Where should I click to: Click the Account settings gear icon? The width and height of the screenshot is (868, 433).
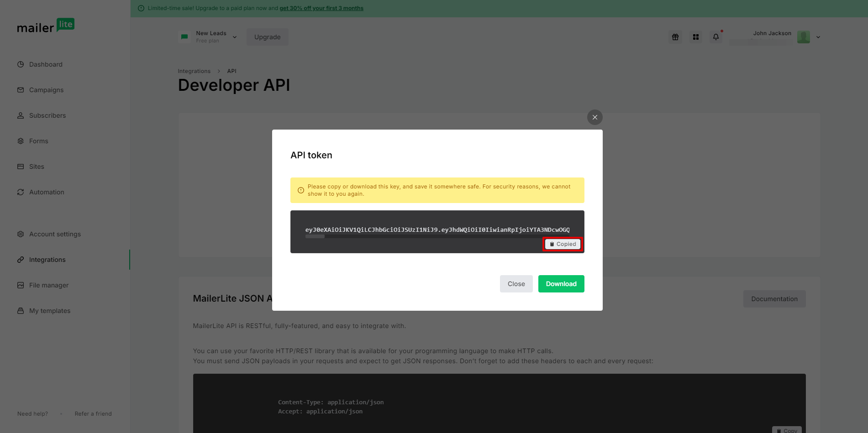pos(21,234)
